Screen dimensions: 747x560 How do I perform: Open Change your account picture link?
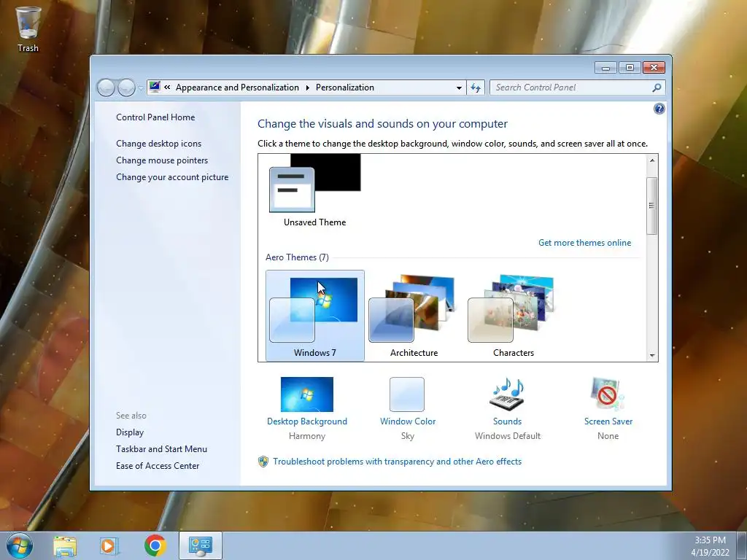(x=172, y=176)
